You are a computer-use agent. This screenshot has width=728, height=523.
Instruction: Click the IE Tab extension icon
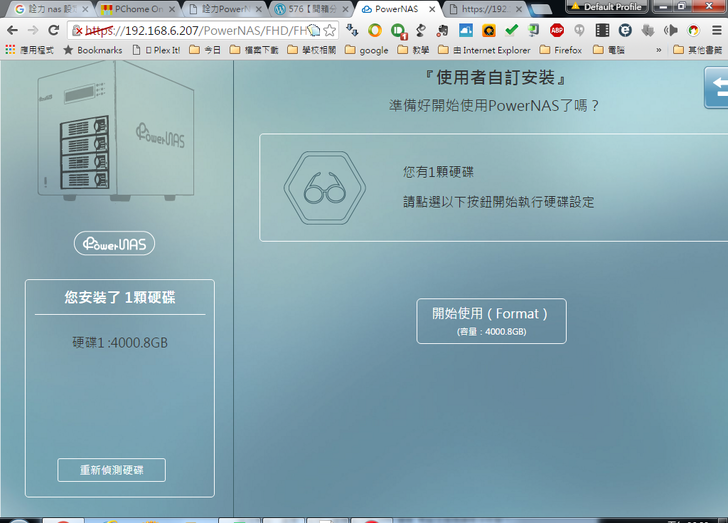(x=625, y=31)
